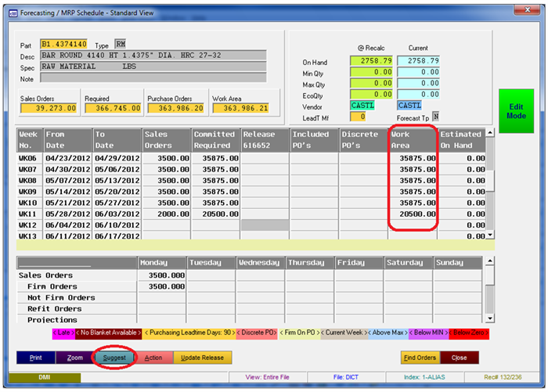The width and height of the screenshot is (548, 392).
Task: Click the weekly grid scroll down arrow
Action: pos(490,235)
